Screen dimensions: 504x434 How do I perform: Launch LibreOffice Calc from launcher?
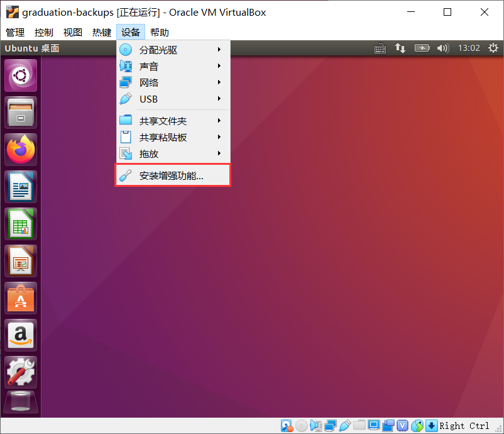point(21,224)
